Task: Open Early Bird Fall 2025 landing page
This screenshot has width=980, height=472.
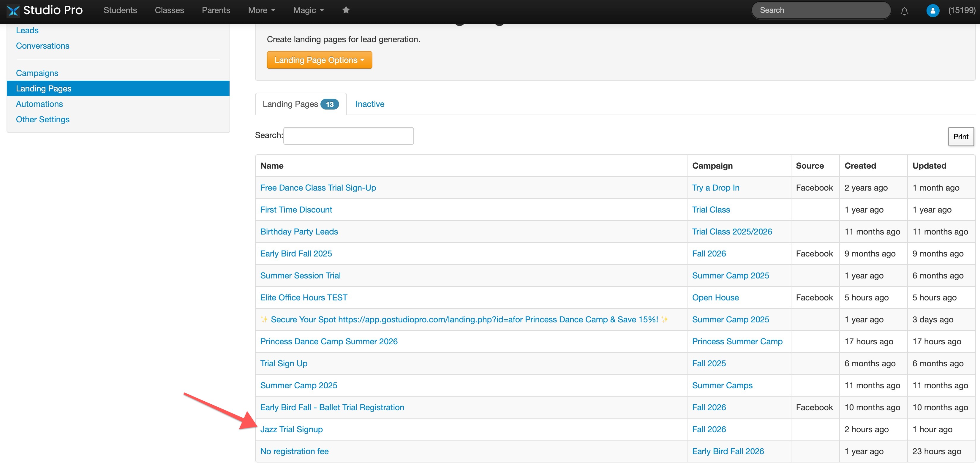Action: point(296,254)
